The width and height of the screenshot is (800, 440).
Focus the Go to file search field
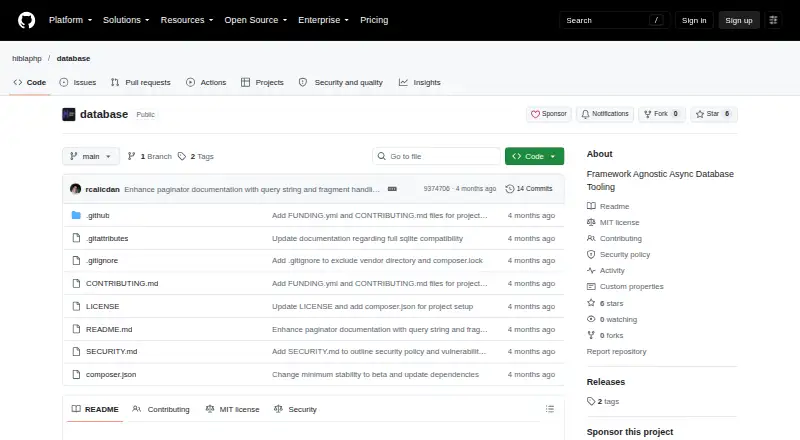(x=437, y=156)
